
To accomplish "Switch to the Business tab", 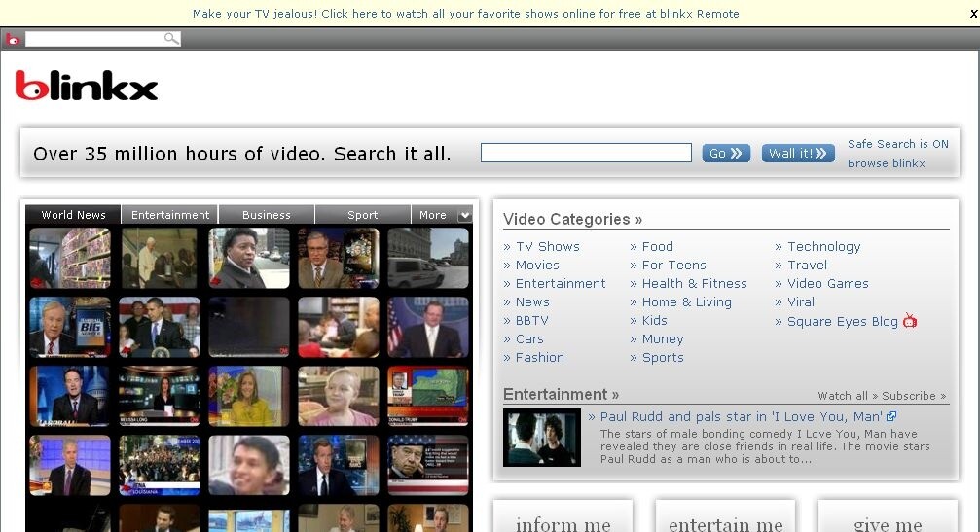I will pyautogui.click(x=267, y=215).
